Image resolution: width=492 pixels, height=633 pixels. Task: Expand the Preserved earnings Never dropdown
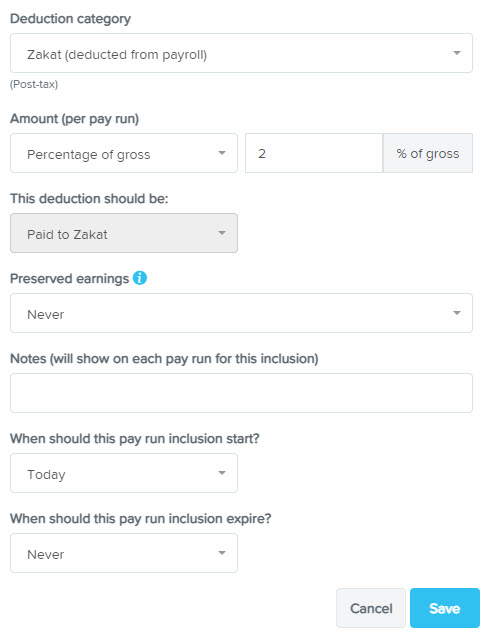click(241, 313)
